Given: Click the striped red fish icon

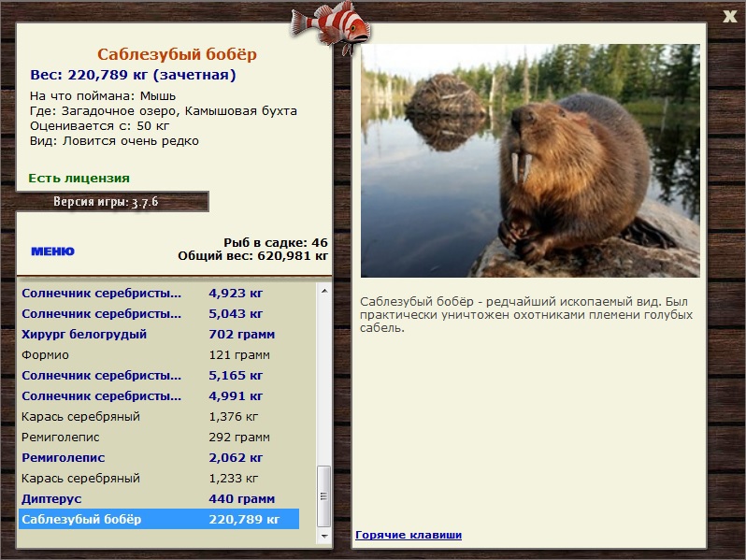Looking at the screenshot, I should (x=331, y=26).
